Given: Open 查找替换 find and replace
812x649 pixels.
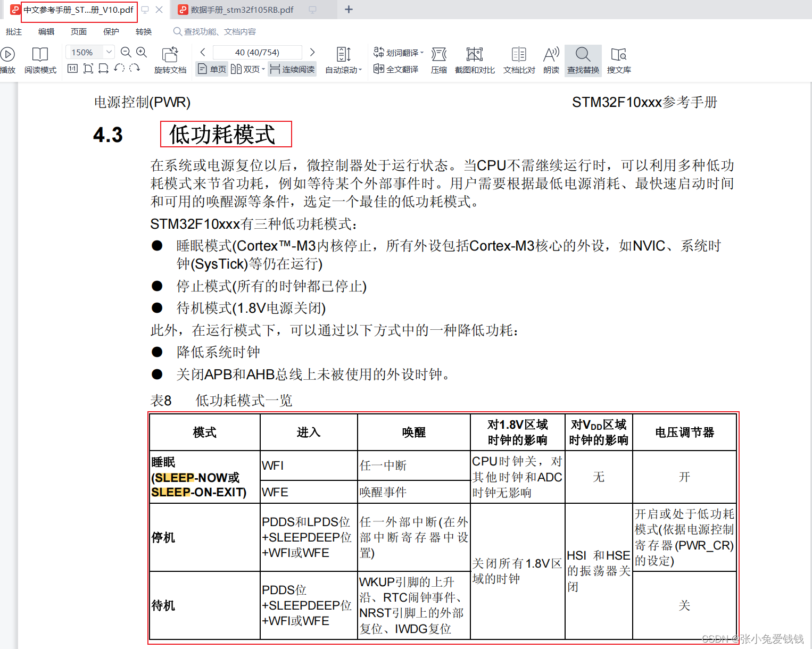Looking at the screenshot, I should [583, 61].
